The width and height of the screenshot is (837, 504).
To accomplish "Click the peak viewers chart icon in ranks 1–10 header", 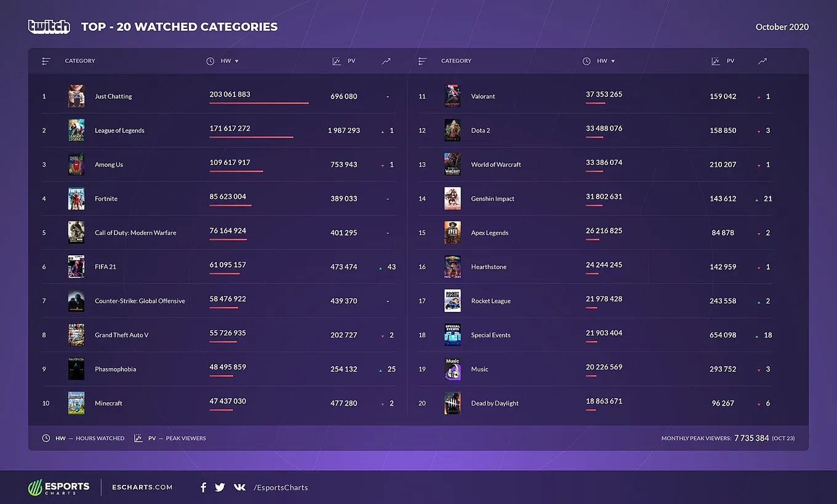I will pos(337,61).
